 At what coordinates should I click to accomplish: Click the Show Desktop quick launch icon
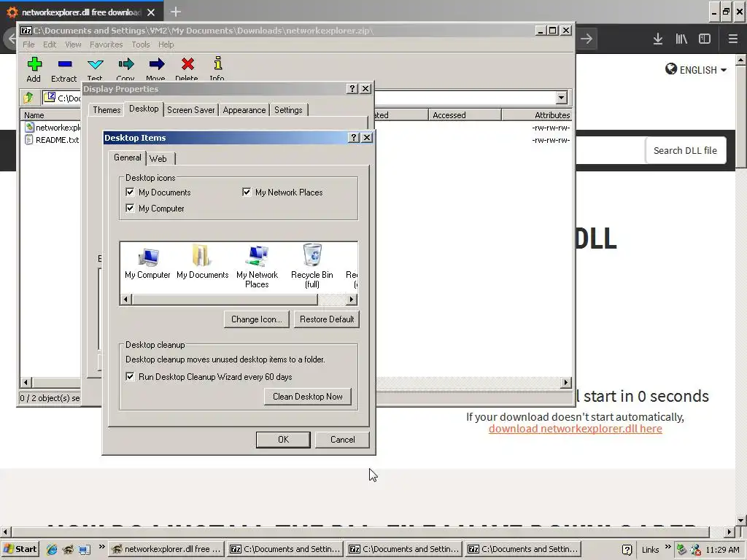pos(85,550)
